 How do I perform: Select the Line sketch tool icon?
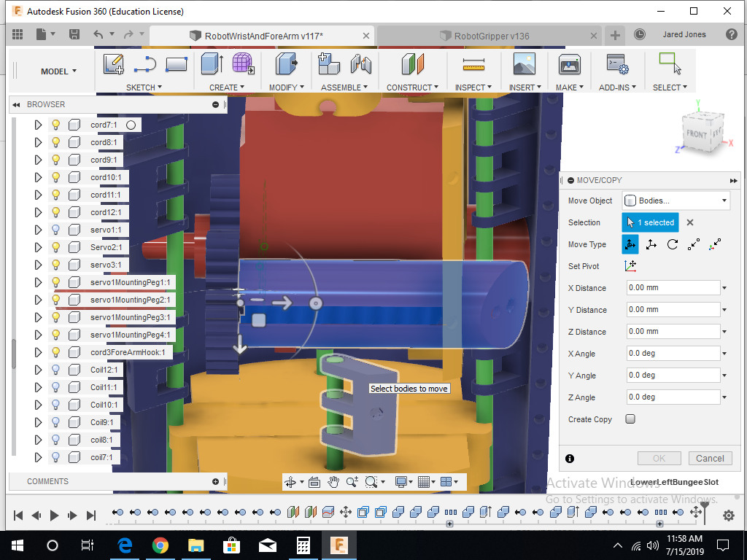[x=145, y=64]
